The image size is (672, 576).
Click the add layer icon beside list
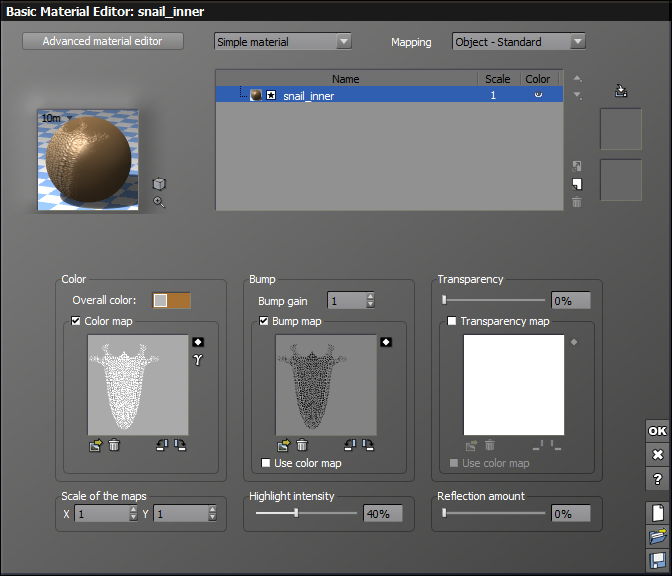pos(577,184)
